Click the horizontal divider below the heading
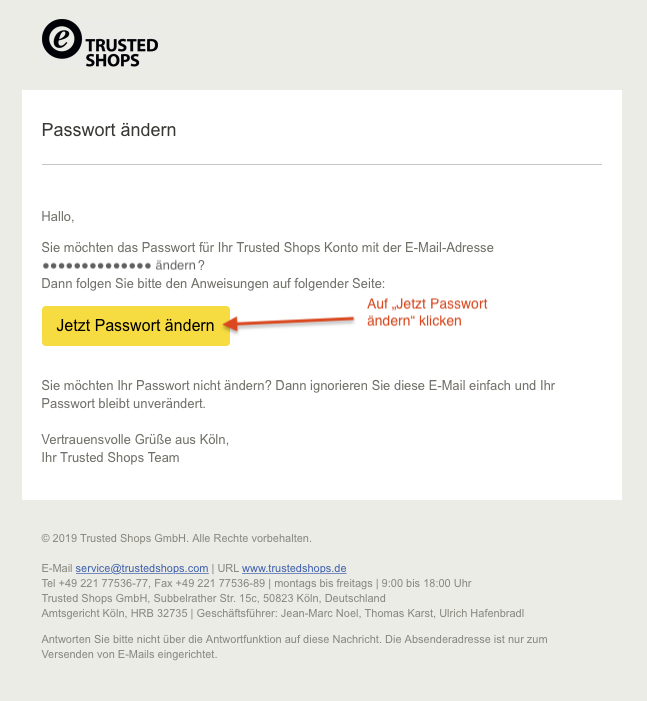The width and height of the screenshot is (647, 701). coord(322,164)
